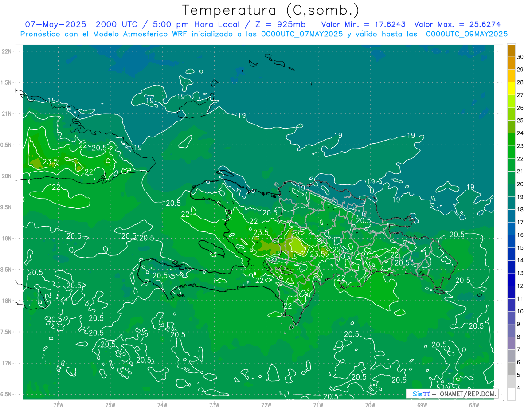Image resolution: width=532 pixels, height=411 pixels.
Task: Click the legend value '20'
Action: [520, 184]
